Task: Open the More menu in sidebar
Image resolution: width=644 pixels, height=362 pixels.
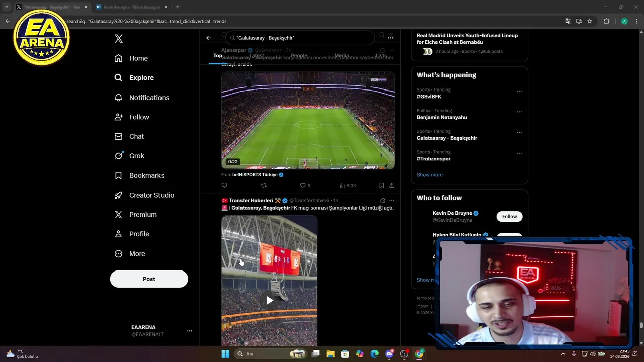Action: pos(129,254)
